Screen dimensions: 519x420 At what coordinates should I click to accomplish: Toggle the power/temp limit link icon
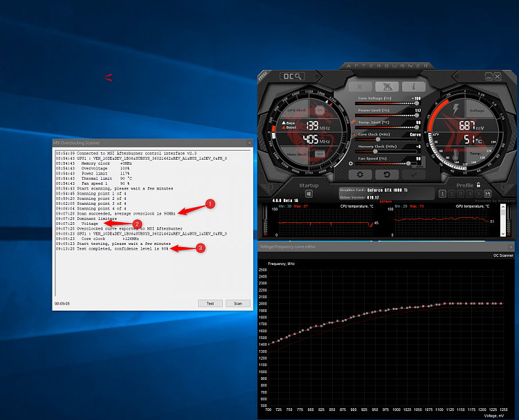coord(353,122)
